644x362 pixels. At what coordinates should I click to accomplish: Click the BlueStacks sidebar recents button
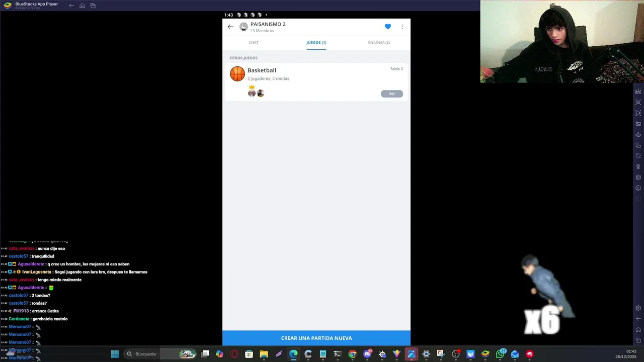click(x=638, y=340)
